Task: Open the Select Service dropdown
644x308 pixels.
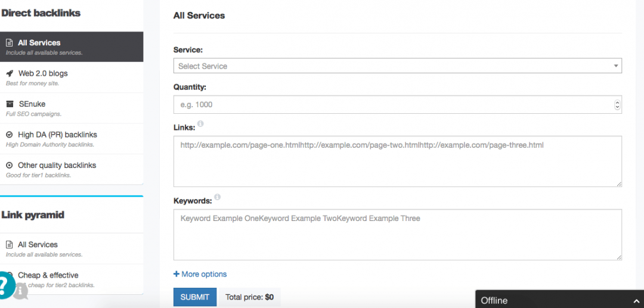Action: (x=397, y=66)
